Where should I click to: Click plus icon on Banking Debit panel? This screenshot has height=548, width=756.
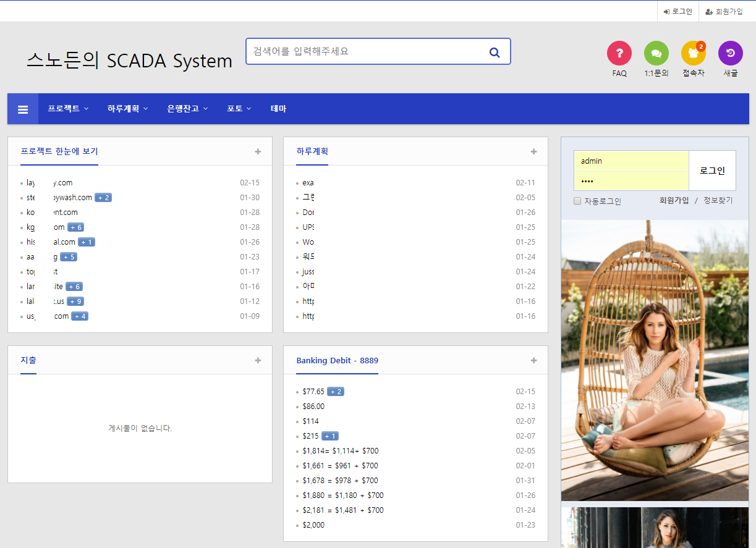[533, 360]
